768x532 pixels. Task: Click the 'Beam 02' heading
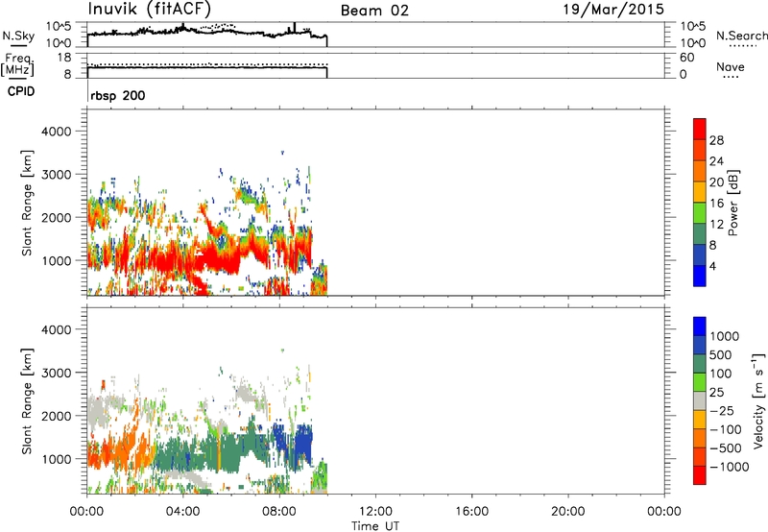[374, 11]
